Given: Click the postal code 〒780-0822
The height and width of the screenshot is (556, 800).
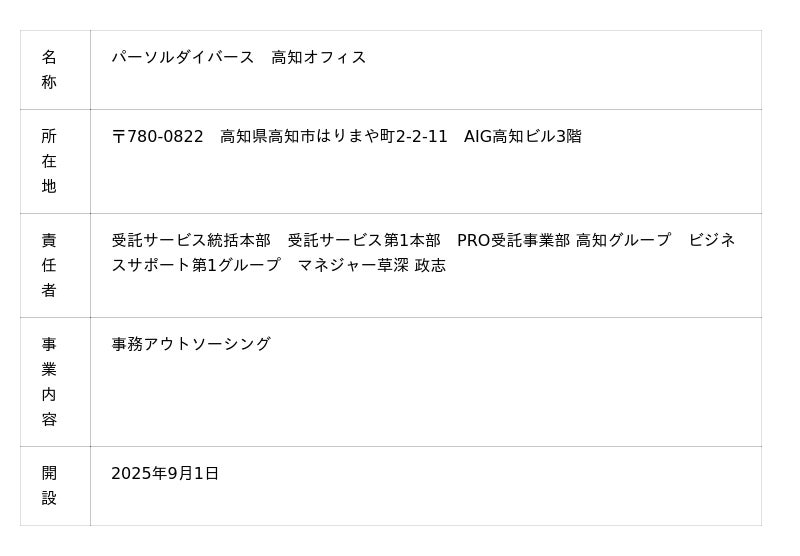Looking at the screenshot, I should (x=157, y=136).
